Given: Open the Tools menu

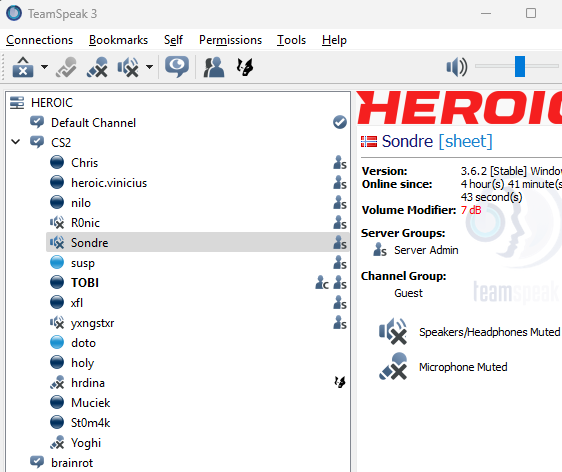Looking at the screenshot, I should (x=291, y=40).
